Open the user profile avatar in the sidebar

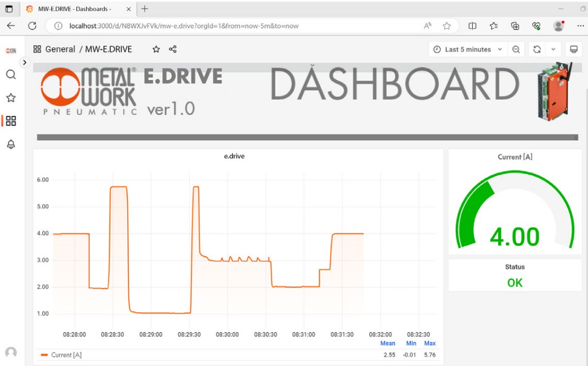coord(10,352)
